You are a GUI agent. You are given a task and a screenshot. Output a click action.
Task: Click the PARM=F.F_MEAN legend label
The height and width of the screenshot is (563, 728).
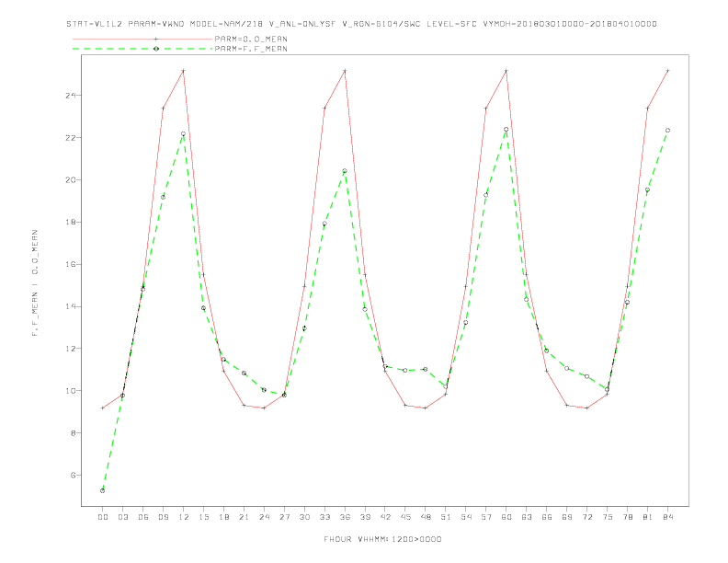pyautogui.click(x=251, y=49)
